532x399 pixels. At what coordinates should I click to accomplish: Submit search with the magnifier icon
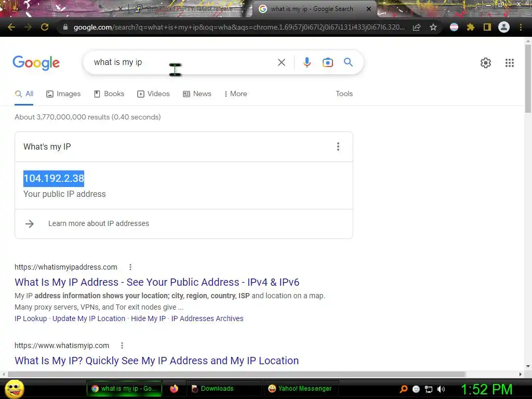[348, 62]
